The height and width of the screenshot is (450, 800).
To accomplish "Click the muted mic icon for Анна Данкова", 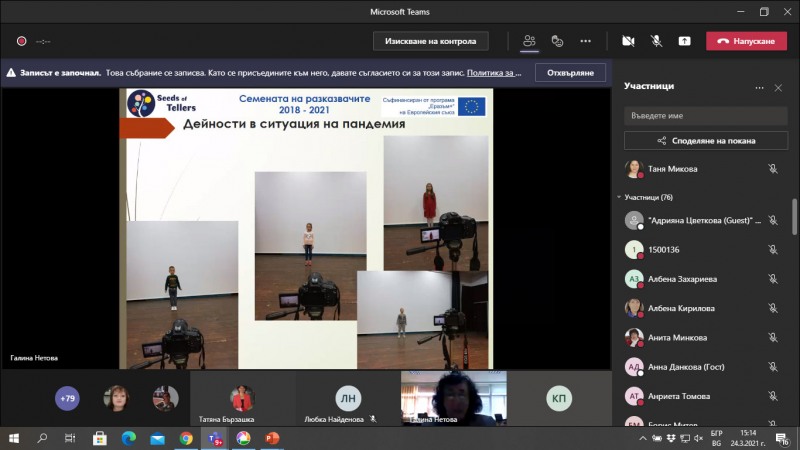I will click(773, 367).
